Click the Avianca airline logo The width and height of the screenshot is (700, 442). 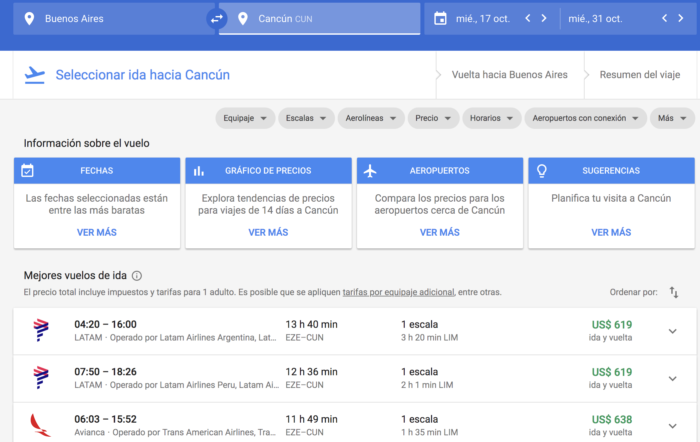point(41,425)
